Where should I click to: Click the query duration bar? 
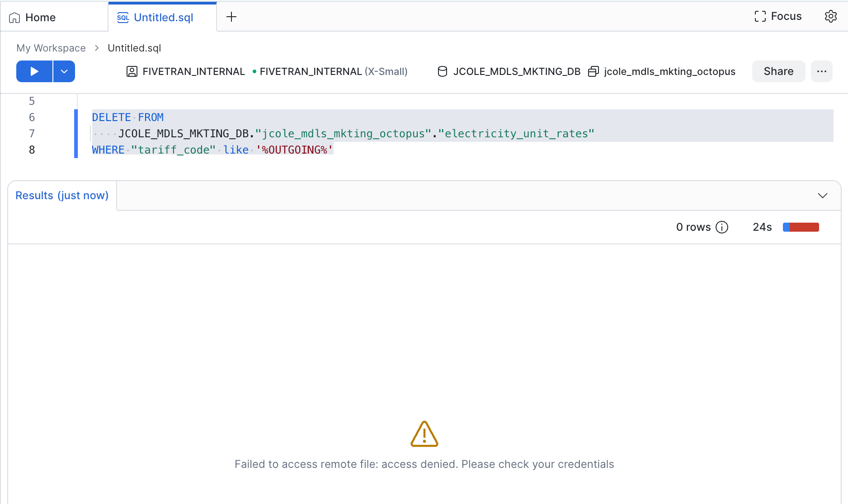[801, 227]
